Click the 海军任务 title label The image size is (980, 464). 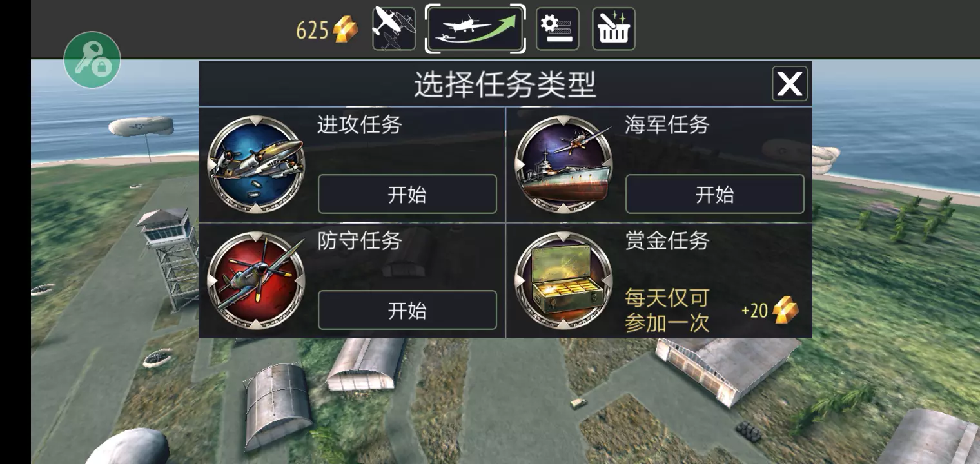[667, 124]
